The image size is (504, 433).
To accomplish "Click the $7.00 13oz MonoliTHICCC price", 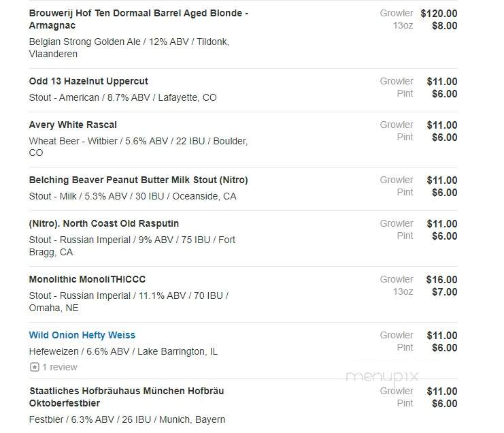I will pyautogui.click(x=445, y=292).
